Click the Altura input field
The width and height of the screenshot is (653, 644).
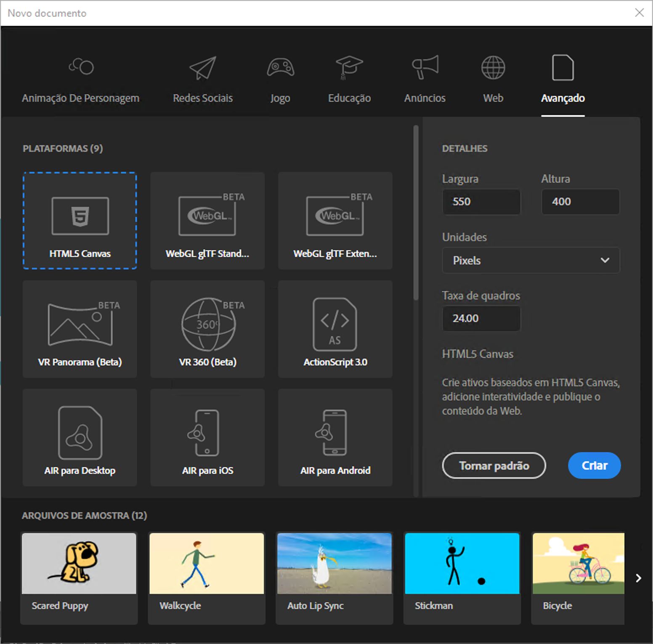pyautogui.click(x=581, y=202)
